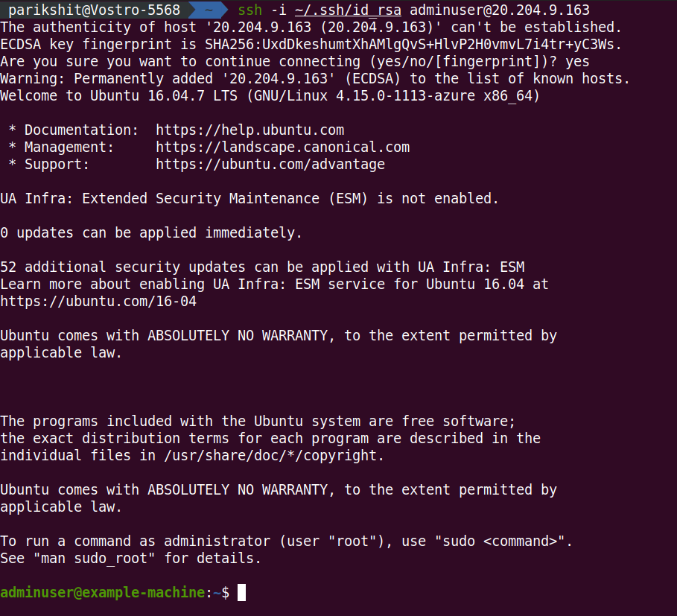Click the green ssh command word
The image size is (677, 616).
[250, 10]
